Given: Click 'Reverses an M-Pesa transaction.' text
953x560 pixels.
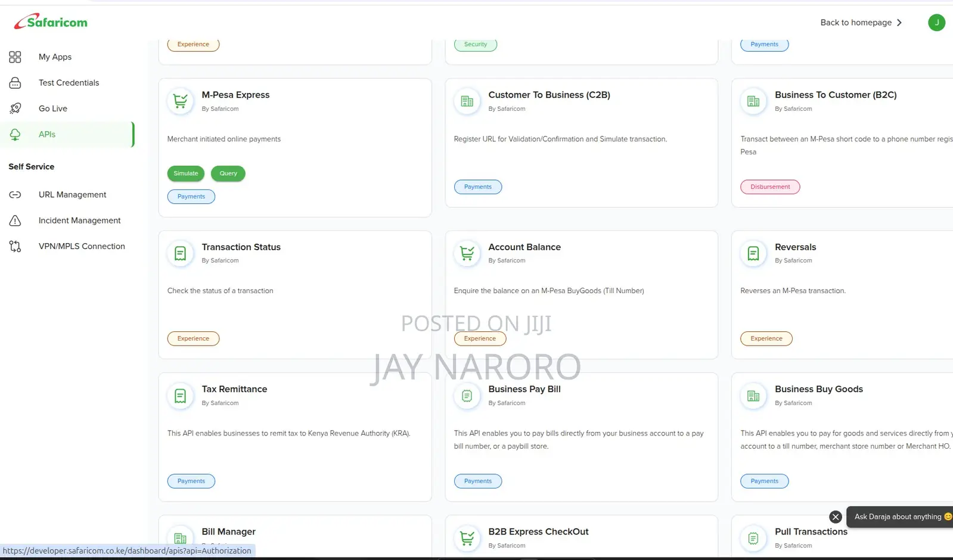Looking at the screenshot, I should point(793,291).
